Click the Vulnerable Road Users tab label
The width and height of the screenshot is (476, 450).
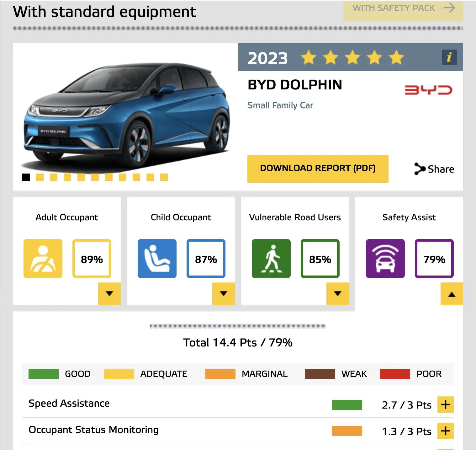point(295,217)
